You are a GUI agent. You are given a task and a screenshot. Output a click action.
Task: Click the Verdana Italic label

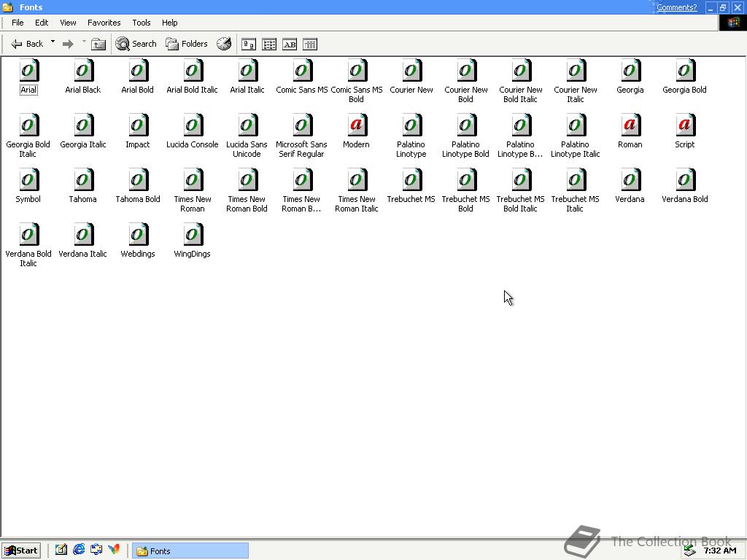[x=82, y=254]
